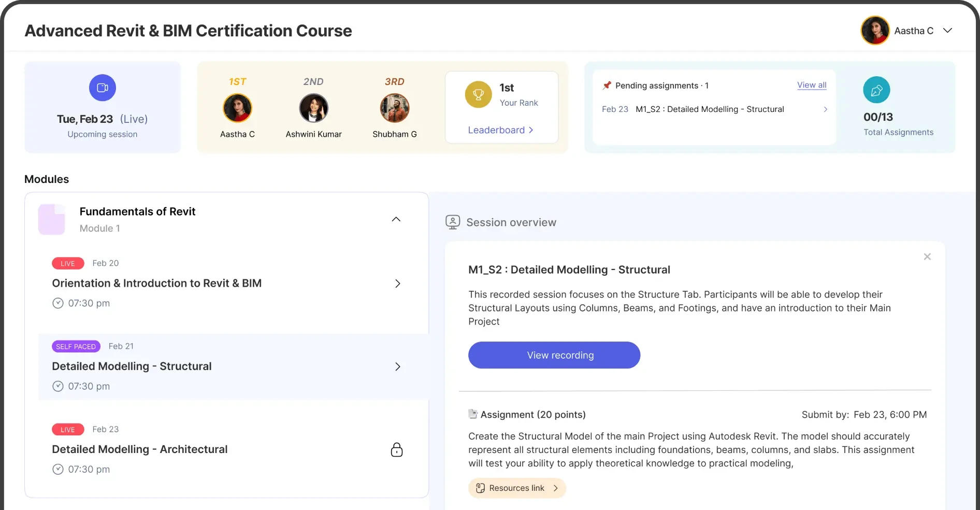Click M1_S2 : Detailed Modelling pending assignment text
The width and height of the screenshot is (980, 510).
point(710,109)
